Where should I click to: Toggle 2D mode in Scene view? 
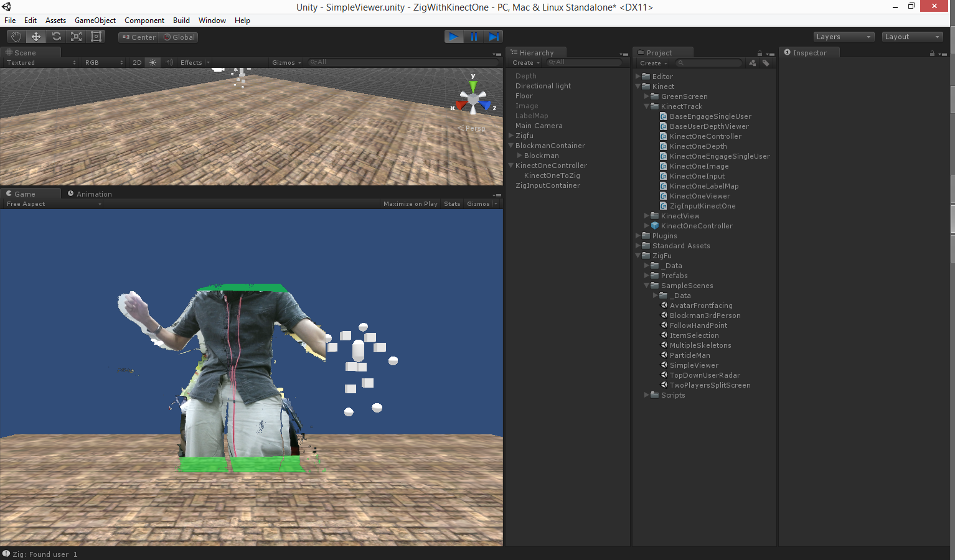[137, 62]
